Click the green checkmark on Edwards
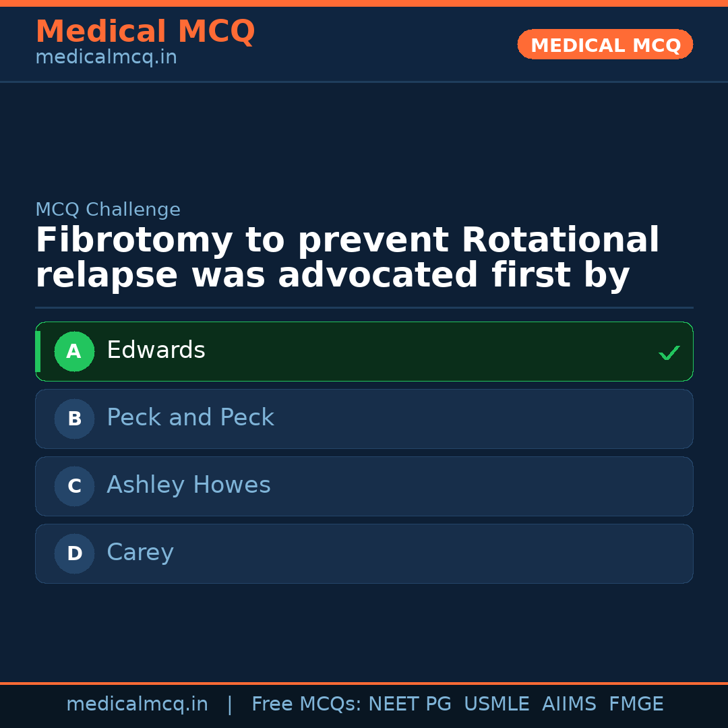 point(669,353)
